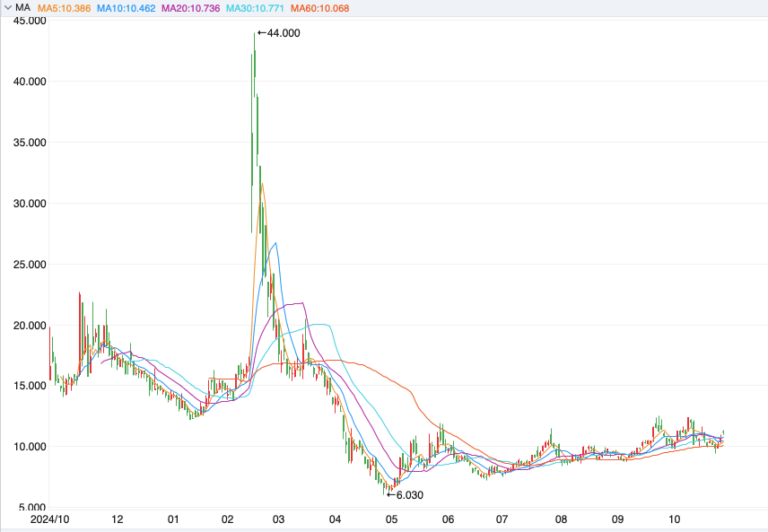Click month 10 at the axis end
This screenshot has width=768, height=532.
click(676, 519)
